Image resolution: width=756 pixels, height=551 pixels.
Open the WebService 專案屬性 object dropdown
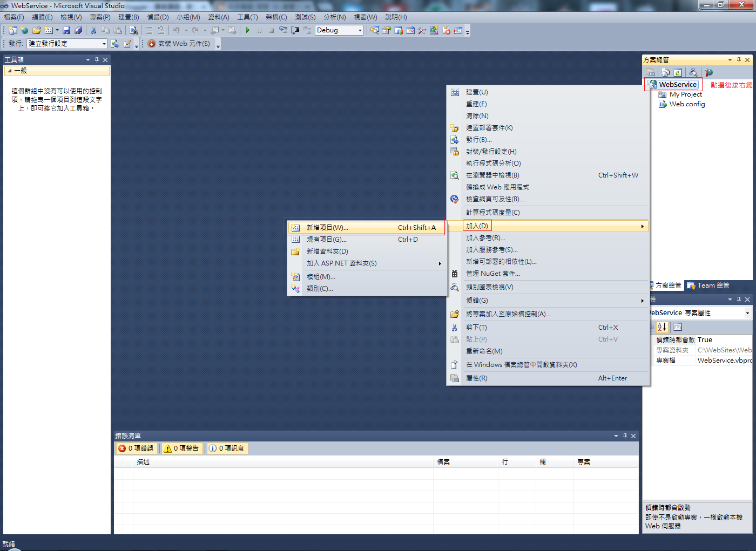(x=747, y=313)
